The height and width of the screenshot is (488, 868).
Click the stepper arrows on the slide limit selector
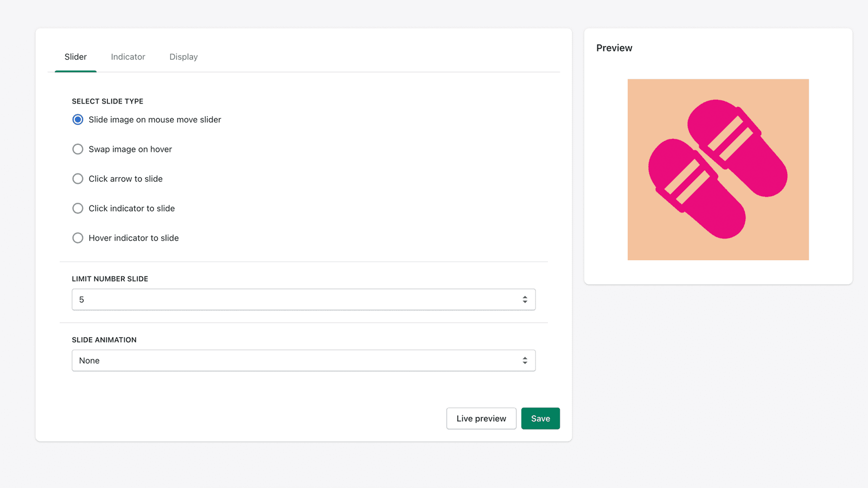(525, 299)
